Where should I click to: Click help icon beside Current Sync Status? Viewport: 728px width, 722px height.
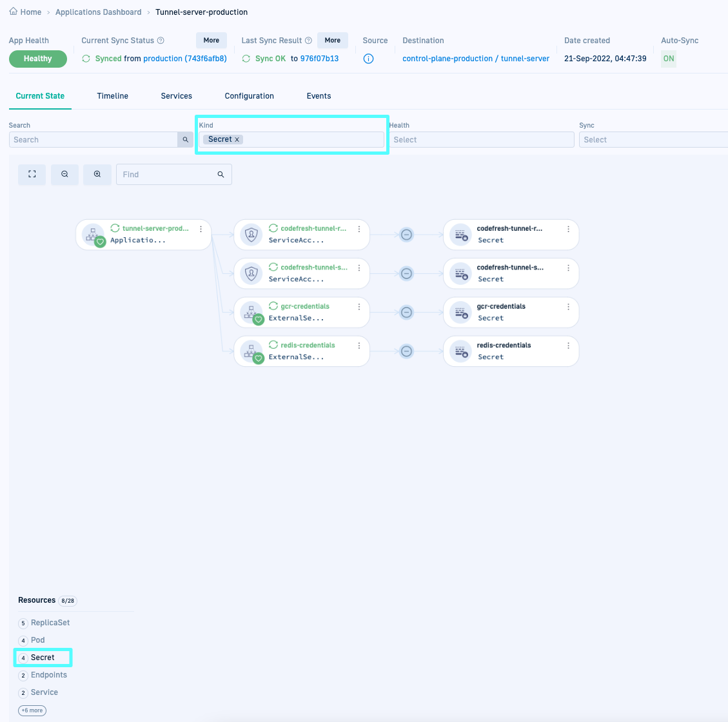(x=161, y=41)
